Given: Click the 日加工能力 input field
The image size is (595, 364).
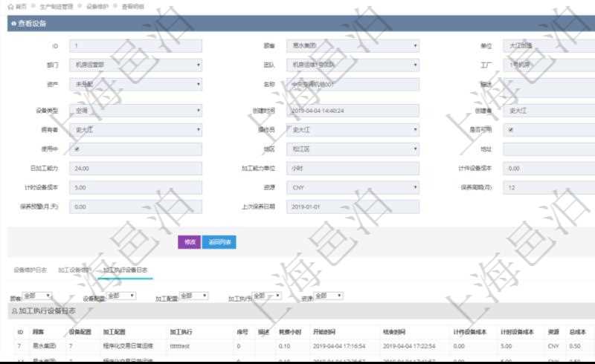Looking at the screenshot, I should pyautogui.click(x=135, y=169).
